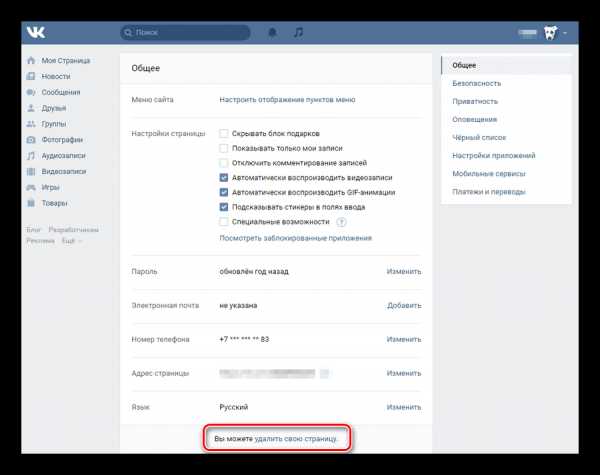Click the film icon beside Видеозаписи

[31, 171]
